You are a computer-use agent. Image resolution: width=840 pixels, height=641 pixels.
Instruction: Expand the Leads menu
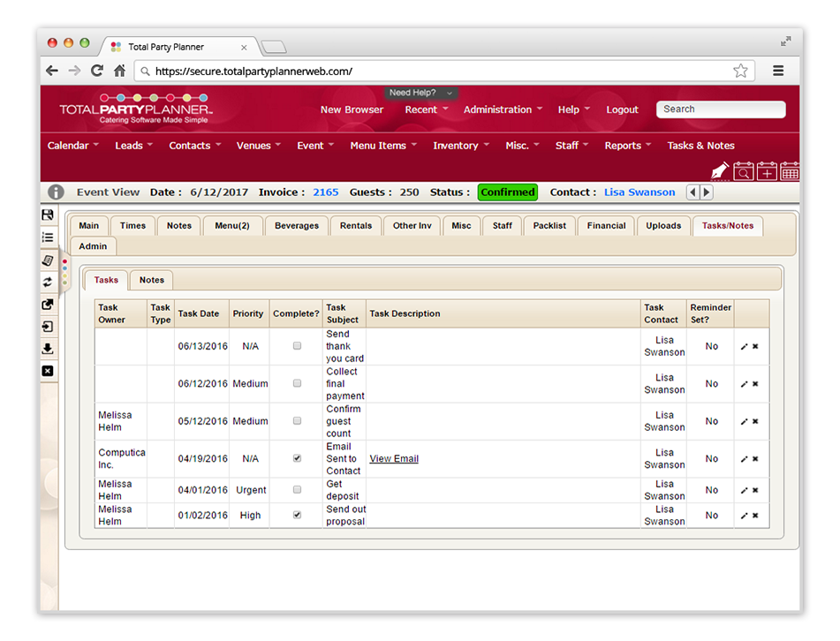134,145
